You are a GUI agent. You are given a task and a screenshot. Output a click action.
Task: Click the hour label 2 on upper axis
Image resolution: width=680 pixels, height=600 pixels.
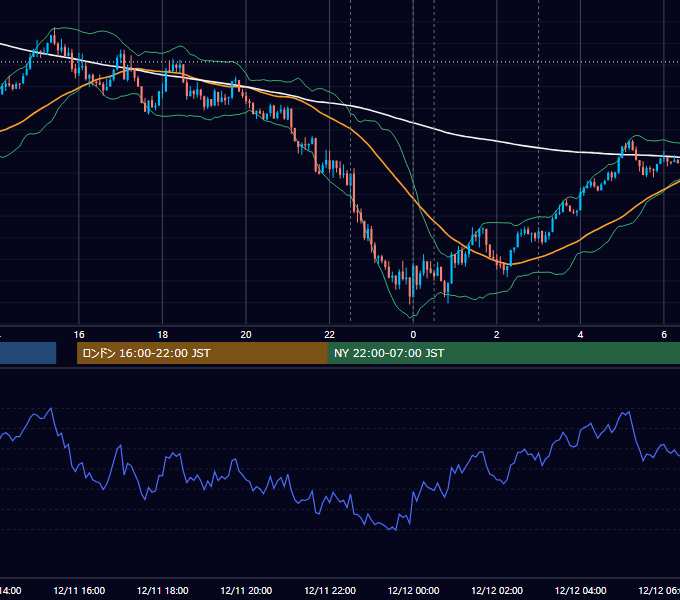(x=497, y=335)
